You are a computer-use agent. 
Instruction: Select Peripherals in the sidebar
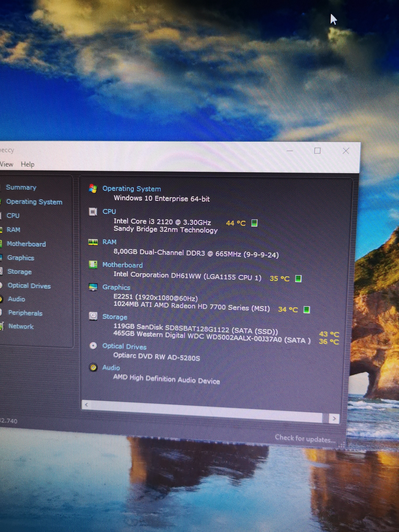pos(26,313)
